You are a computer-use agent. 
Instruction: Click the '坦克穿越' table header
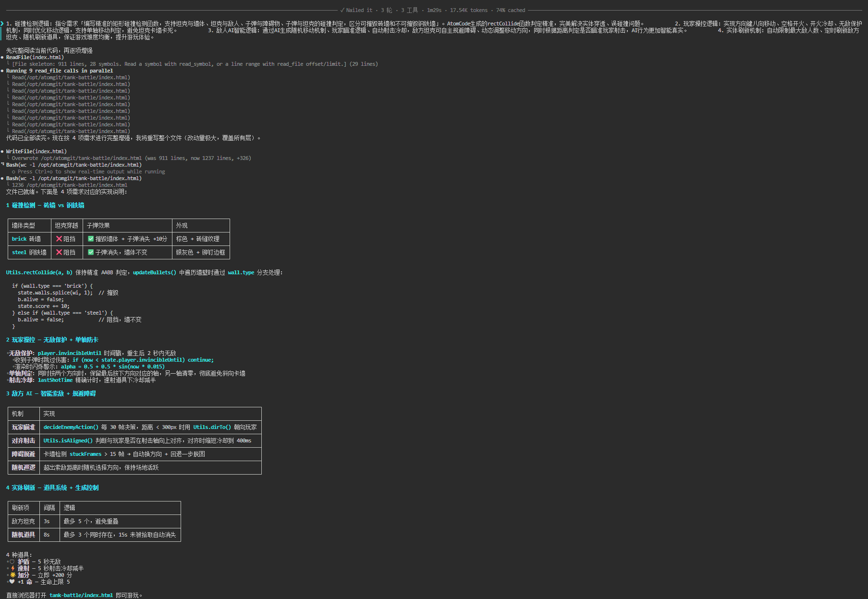[66, 225]
